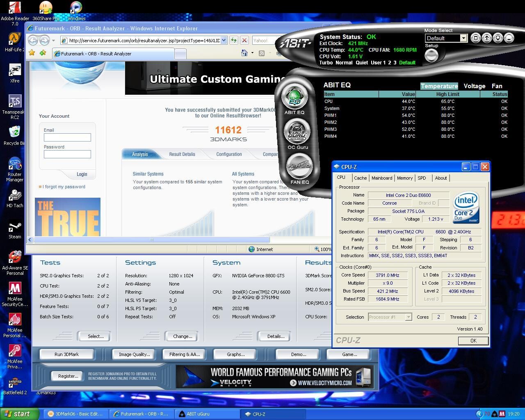Screen dimensions: 525x420
Task: Open the SPD tab in CPU-Z
Action: [422, 178]
